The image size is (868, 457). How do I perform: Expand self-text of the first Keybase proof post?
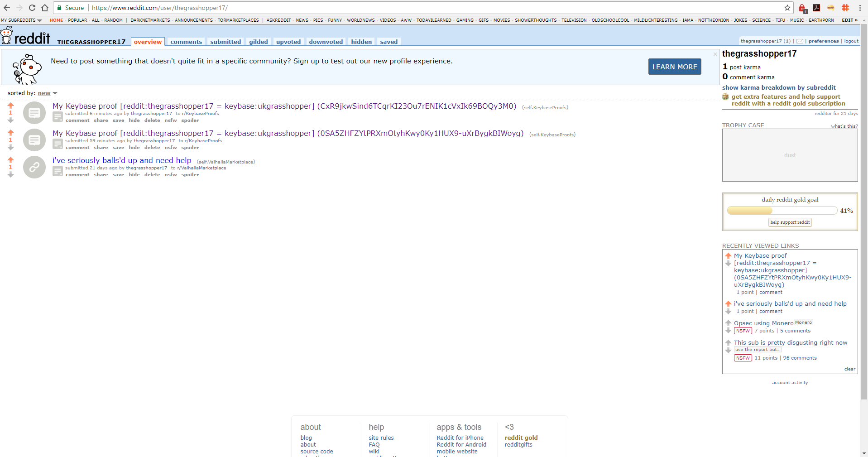point(58,117)
